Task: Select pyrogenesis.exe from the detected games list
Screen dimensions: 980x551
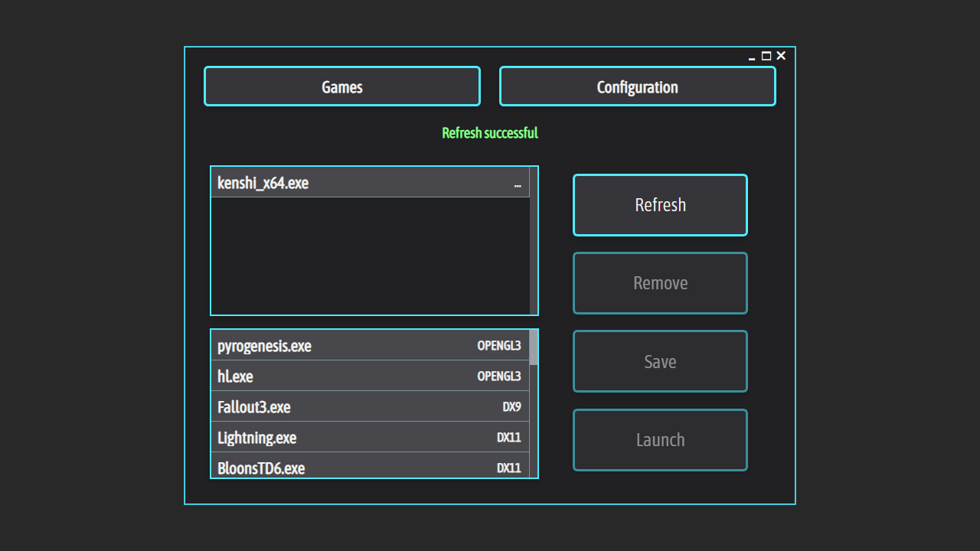Action: 265,346
